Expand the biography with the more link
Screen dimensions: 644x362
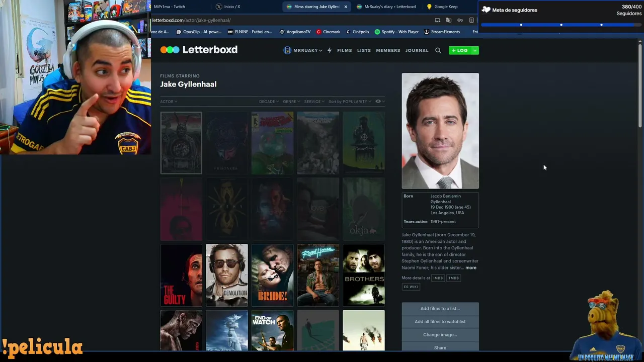coord(470,267)
